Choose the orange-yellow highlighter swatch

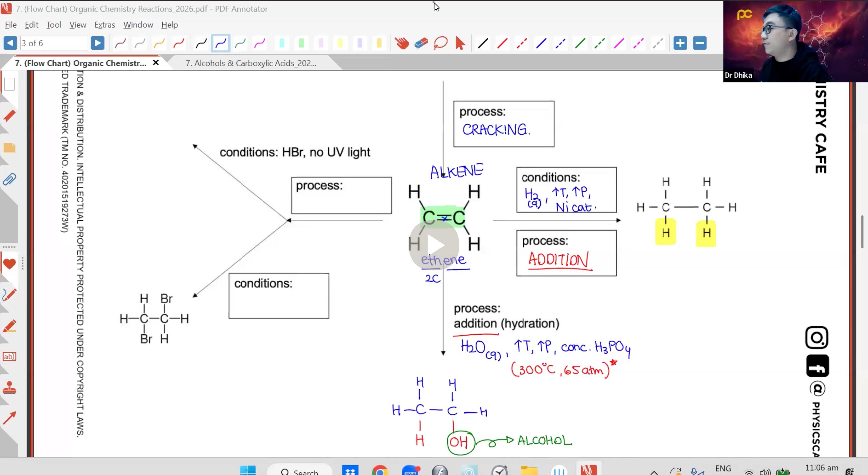coord(379,43)
